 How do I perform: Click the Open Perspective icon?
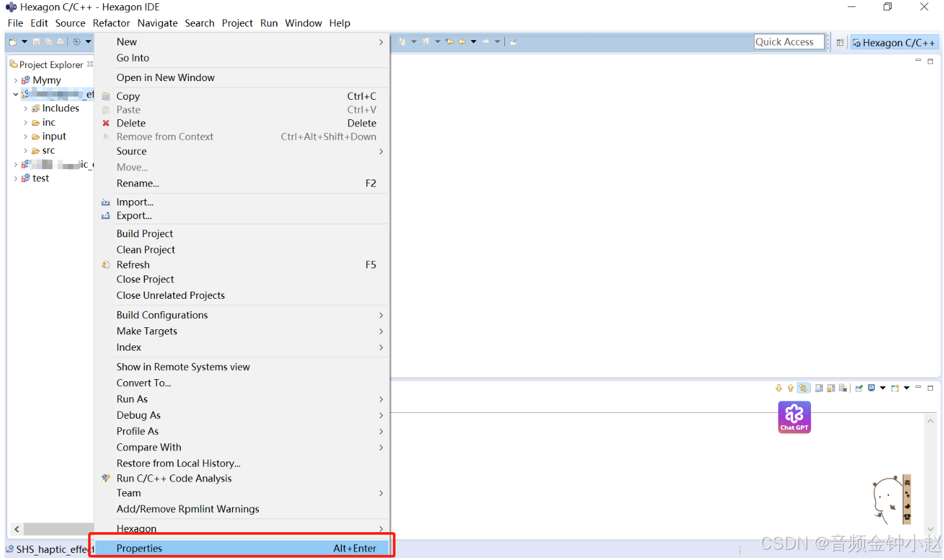pyautogui.click(x=840, y=43)
